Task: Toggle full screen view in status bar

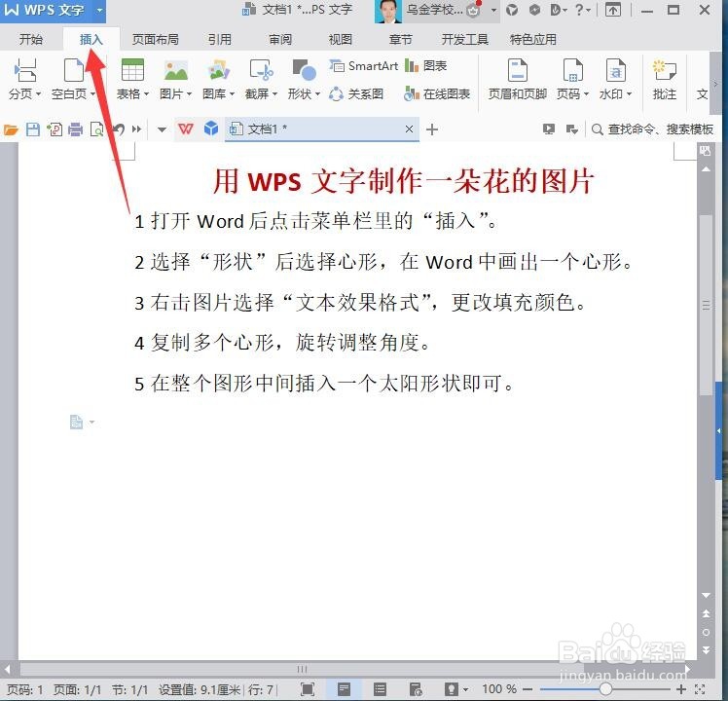Action: coord(308,689)
